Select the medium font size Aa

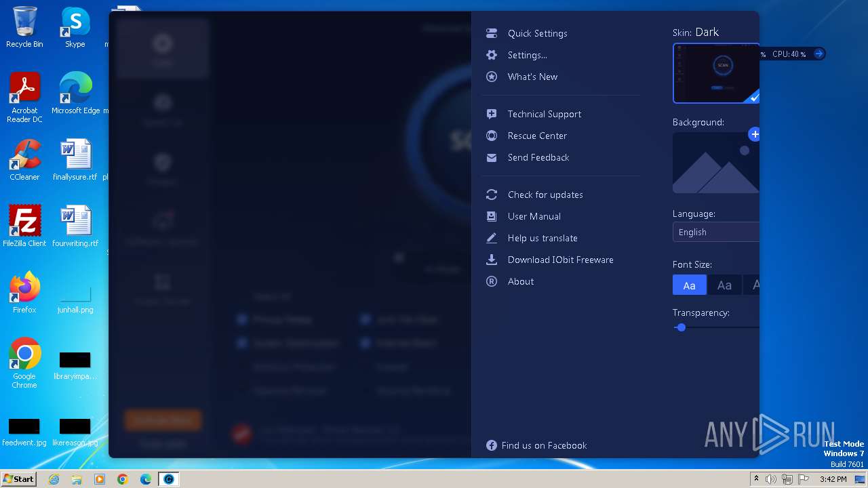pyautogui.click(x=724, y=285)
